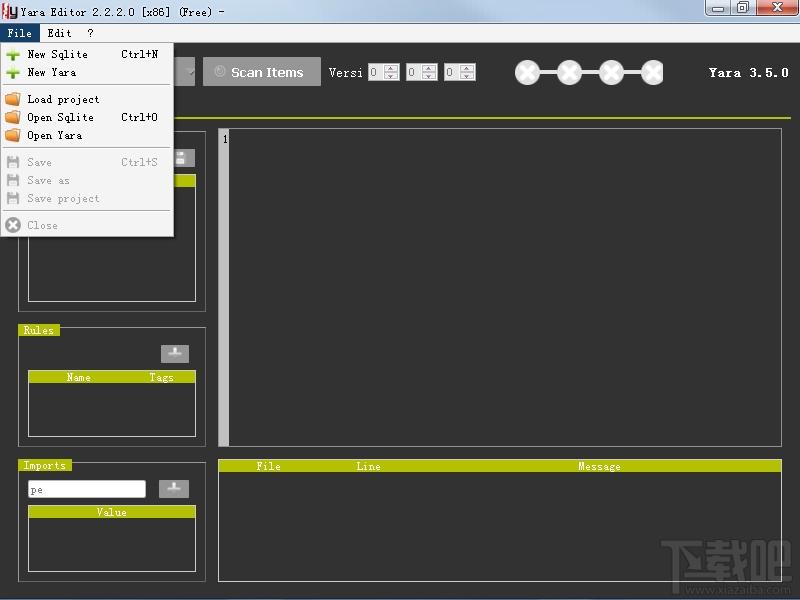Open the File menu

(20, 33)
